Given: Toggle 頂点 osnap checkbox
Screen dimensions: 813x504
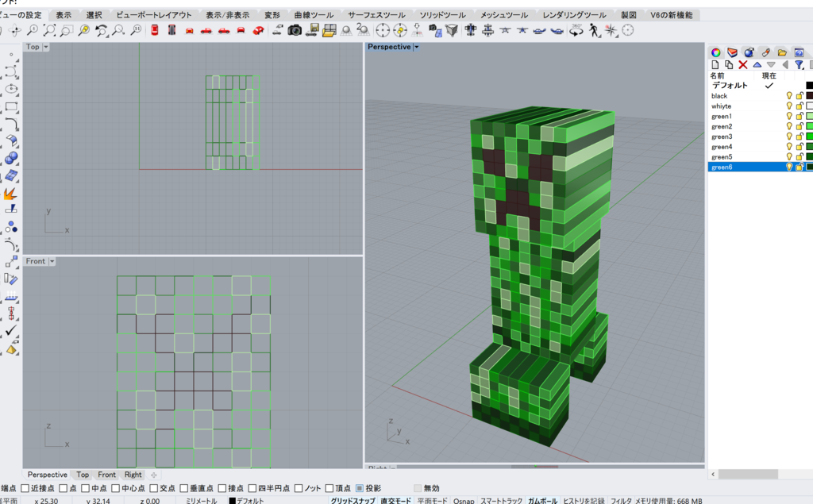Looking at the screenshot, I should point(329,488).
